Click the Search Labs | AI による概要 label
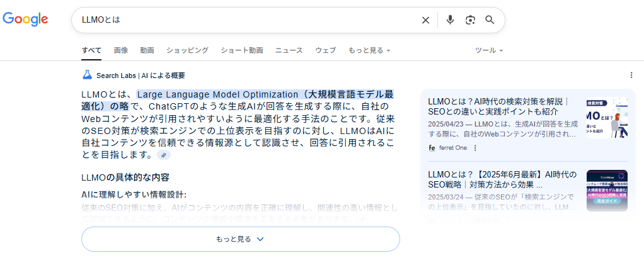This screenshot has height=258, width=644. [141, 76]
